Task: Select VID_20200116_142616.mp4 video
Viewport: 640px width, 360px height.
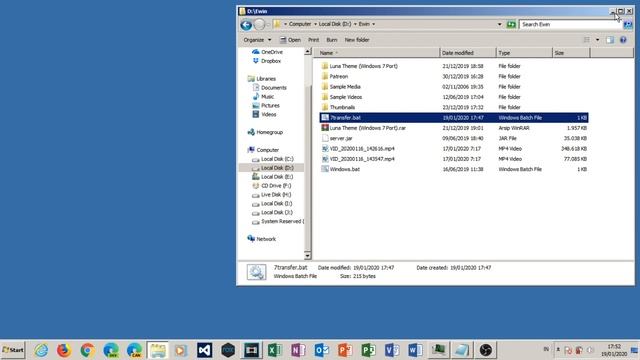Action: click(x=362, y=149)
